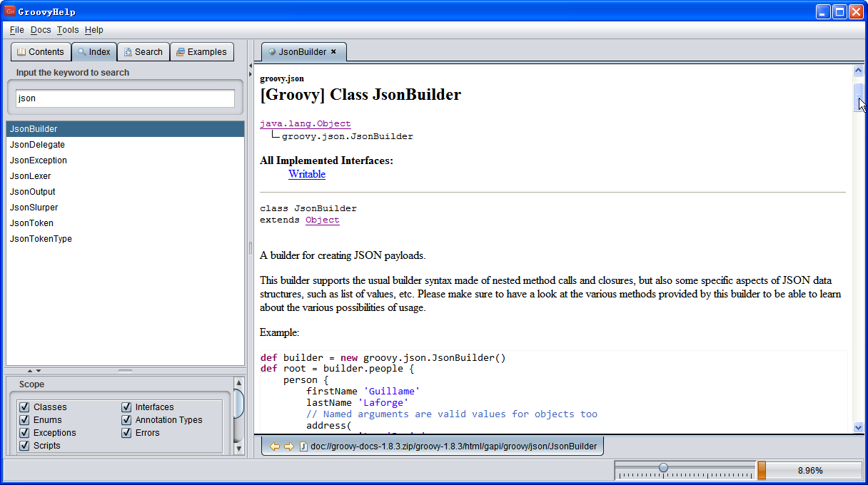Toggle the Interfaces checkbox
868x485 pixels.
126,407
